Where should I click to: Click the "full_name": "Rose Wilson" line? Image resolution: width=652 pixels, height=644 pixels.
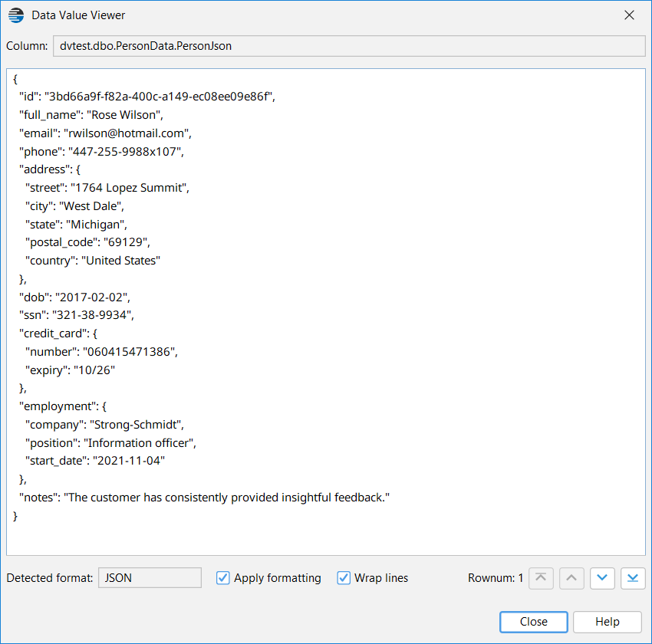pyautogui.click(x=91, y=115)
